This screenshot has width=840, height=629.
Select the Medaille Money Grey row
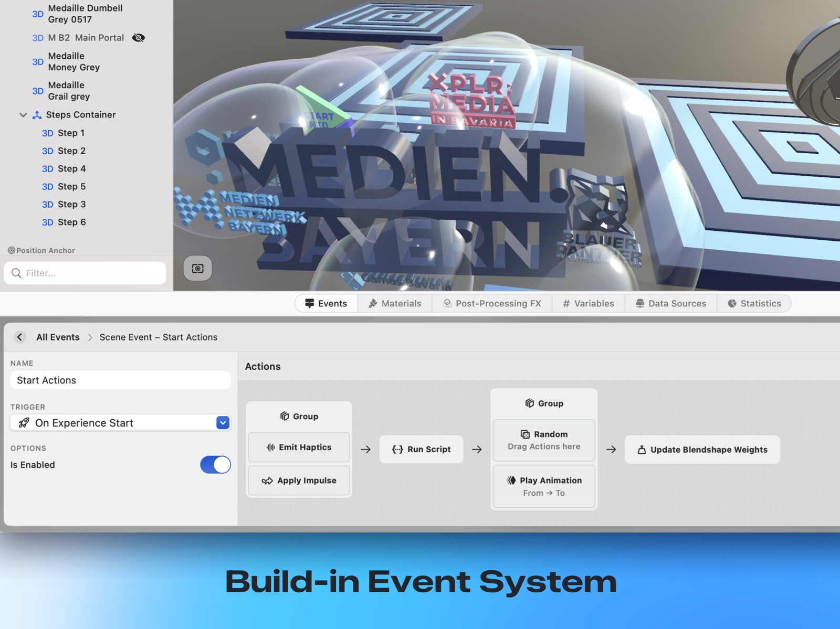tap(87, 62)
